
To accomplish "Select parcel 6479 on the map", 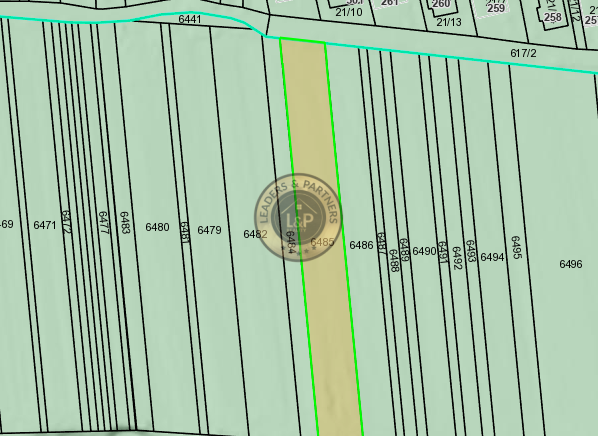I will coord(209,230).
